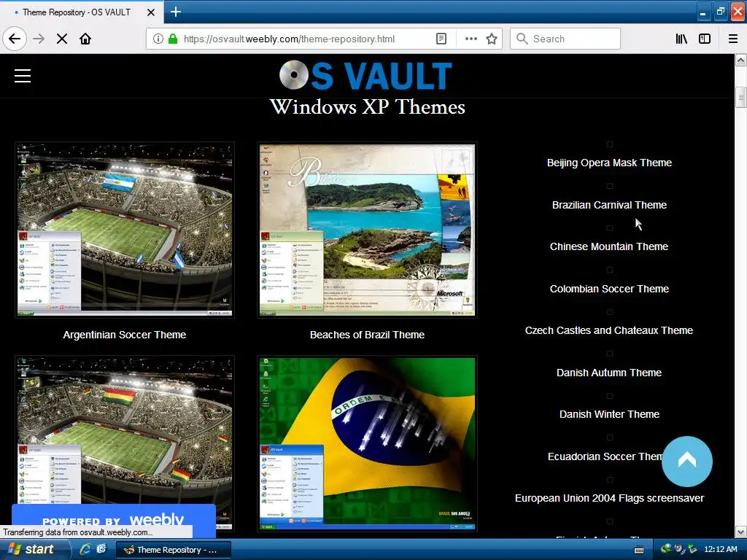Show site information icon in address bar
747x560 pixels.
158,39
